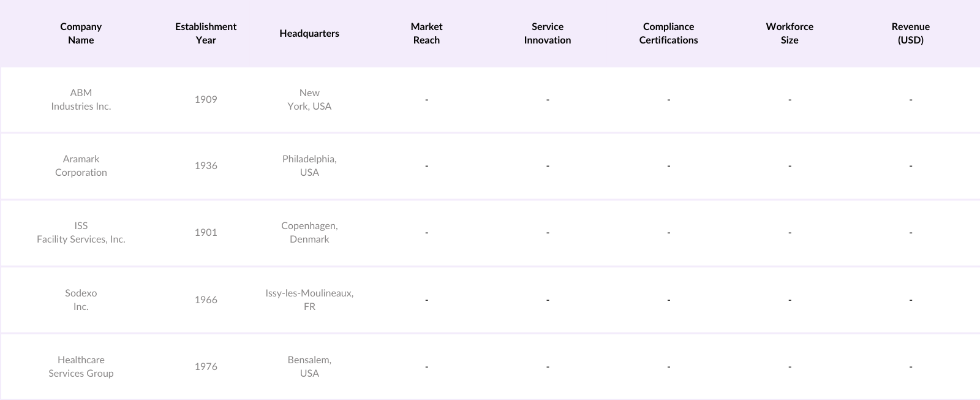Select the ISS Facility Services, Inc. cell

(x=81, y=232)
